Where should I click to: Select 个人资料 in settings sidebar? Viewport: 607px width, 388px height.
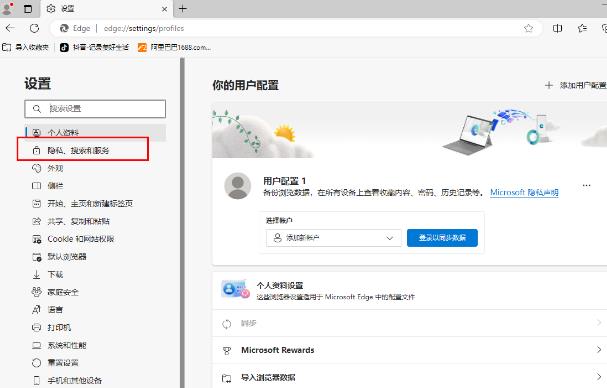point(96,132)
